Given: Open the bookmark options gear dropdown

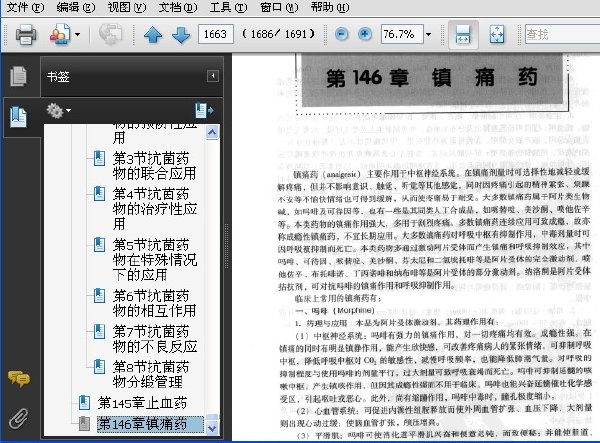Looking at the screenshot, I should (59, 110).
